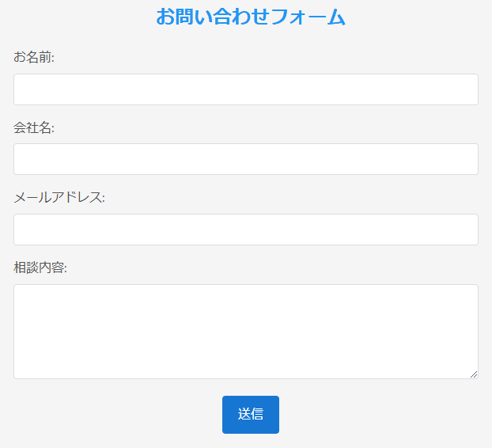Image resolution: width=492 pixels, height=448 pixels.
Task: Select the field under the 会社名 label
Action: pos(246,159)
